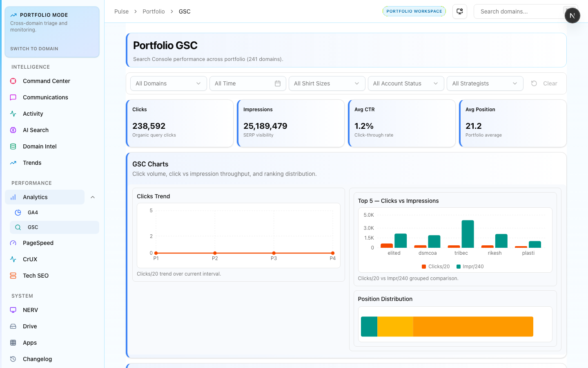The width and height of the screenshot is (588, 368).
Task: Open the All Domains dropdown
Action: click(x=168, y=83)
